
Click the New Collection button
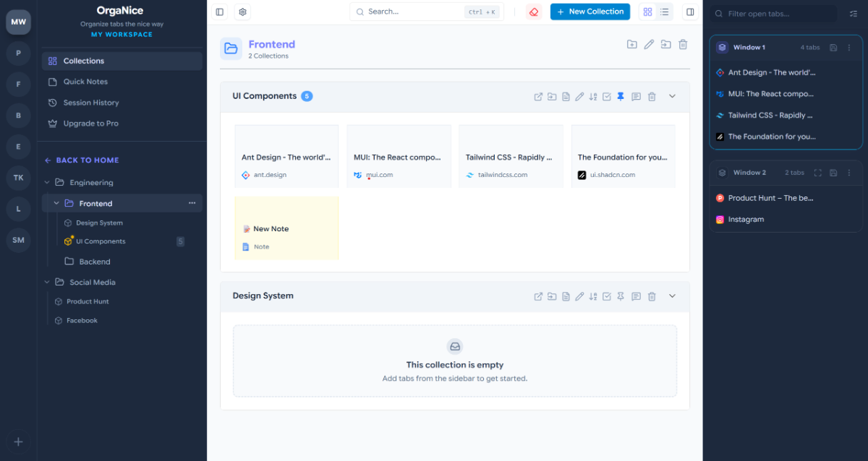point(590,12)
